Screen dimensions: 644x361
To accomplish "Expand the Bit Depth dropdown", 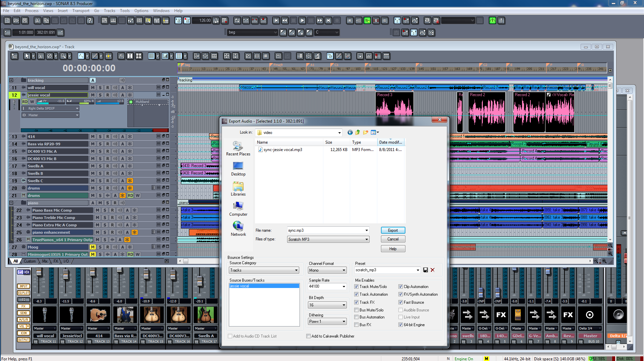I will point(327,305).
